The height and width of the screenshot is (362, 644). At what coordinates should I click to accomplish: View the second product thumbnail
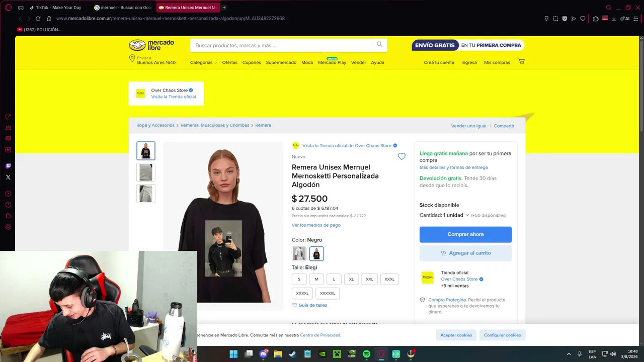(146, 172)
